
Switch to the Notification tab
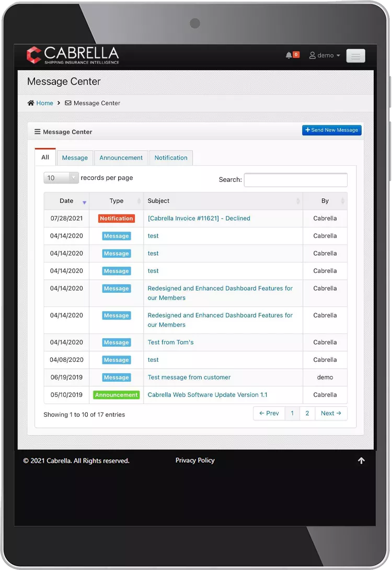(171, 158)
